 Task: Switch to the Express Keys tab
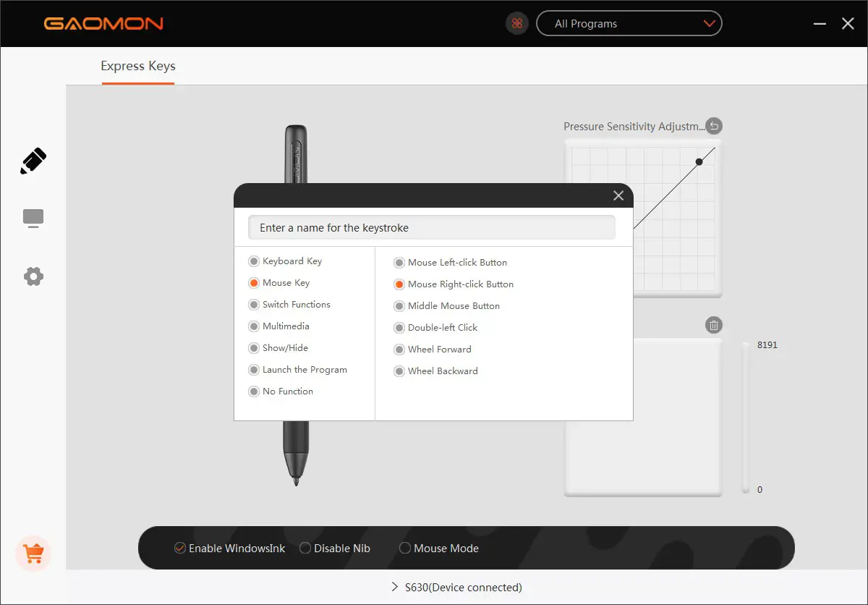point(137,66)
